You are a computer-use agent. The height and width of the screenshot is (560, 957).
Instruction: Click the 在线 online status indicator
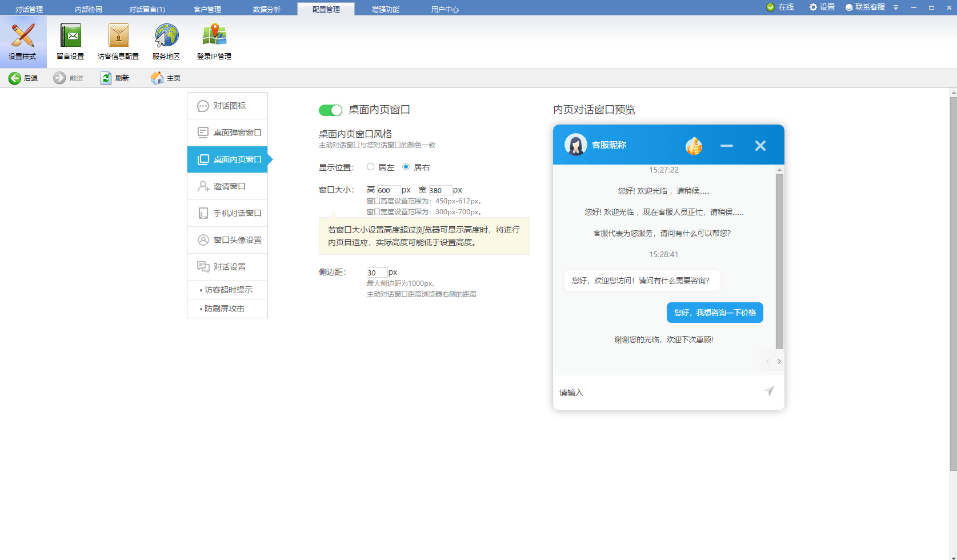coord(780,7)
